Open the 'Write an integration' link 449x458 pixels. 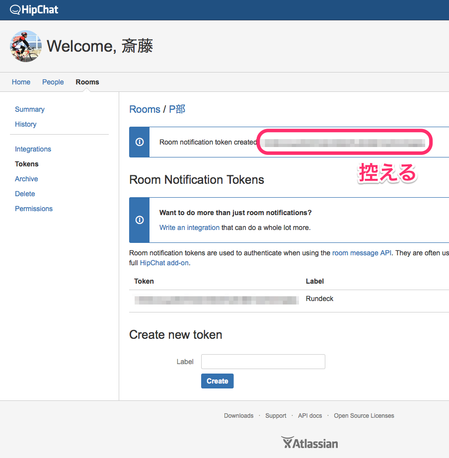point(189,228)
